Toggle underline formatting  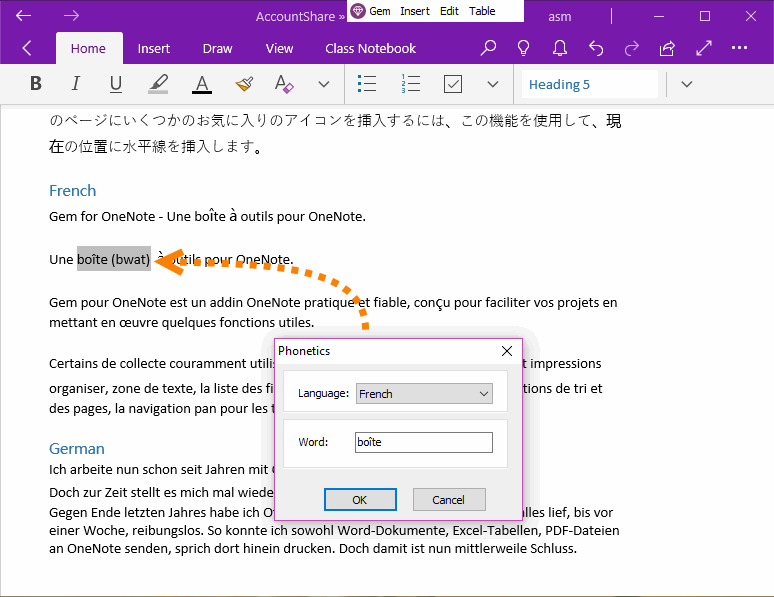coord(116,84)
